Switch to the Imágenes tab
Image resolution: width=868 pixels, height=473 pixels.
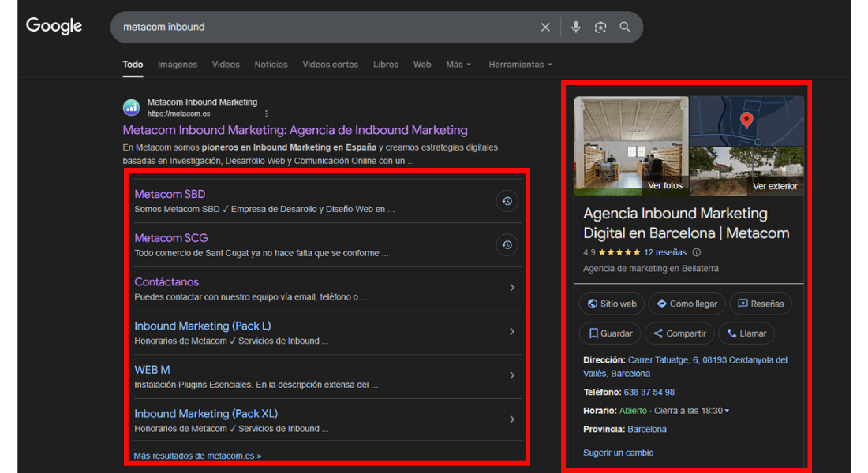coord(177,65)
